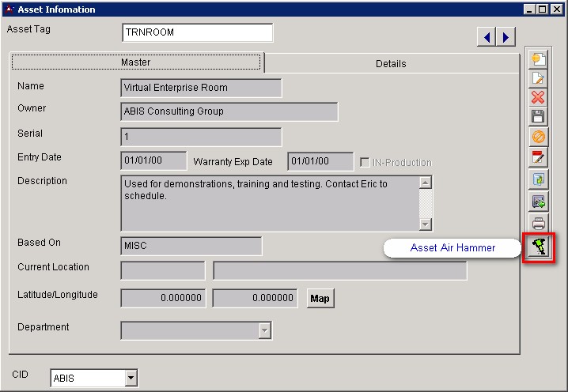Go to the previous asset record arrow
The height and width of the screenshot is (392, 568).
pyautogui.click(x=487, y=36)
